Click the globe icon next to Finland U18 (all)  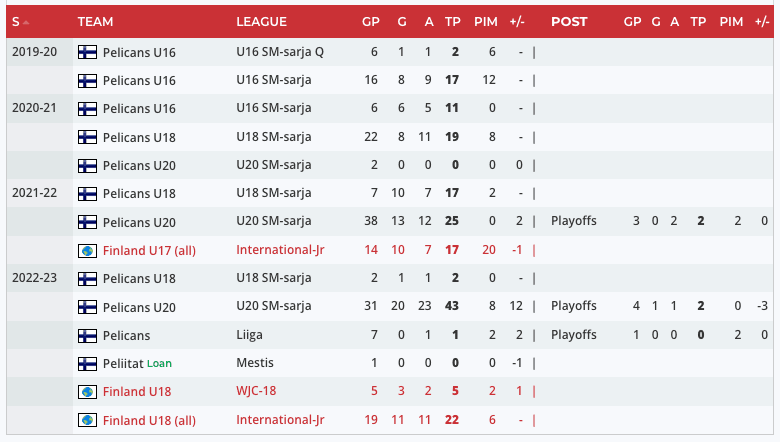pos(86,420)
